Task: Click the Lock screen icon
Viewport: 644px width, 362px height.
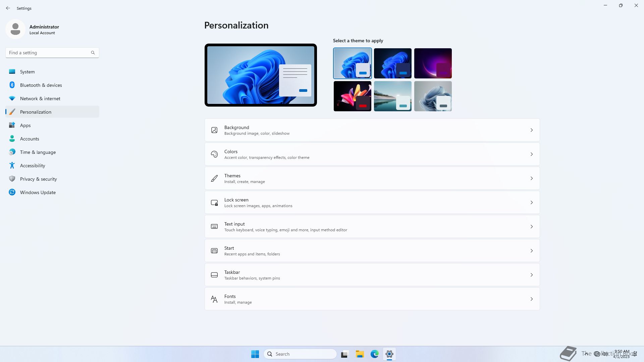Action: point(214,202)
